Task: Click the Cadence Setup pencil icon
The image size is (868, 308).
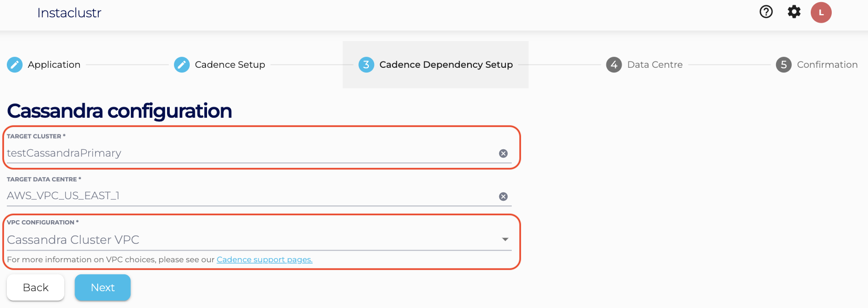Action: pyautogui.click(x=182, y=65)
